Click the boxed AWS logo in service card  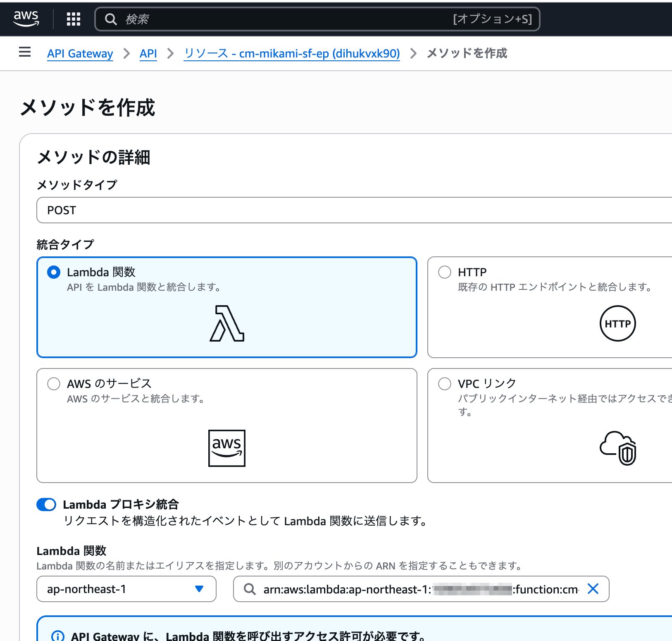(x=227, y=448)
